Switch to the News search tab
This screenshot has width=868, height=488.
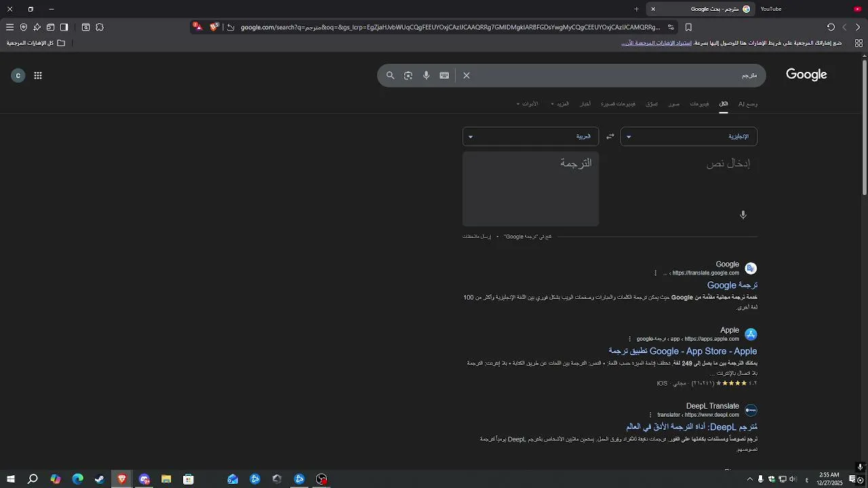(585, 104)
